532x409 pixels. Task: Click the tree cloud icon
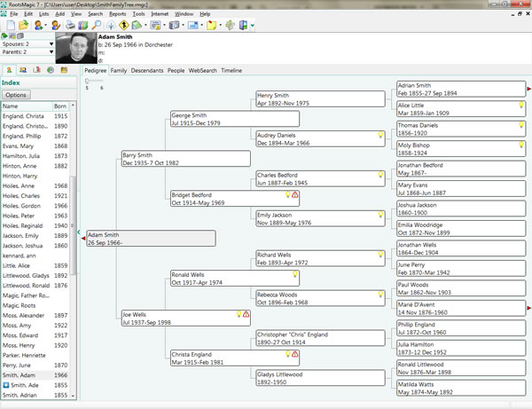click(x=111, y=25)
